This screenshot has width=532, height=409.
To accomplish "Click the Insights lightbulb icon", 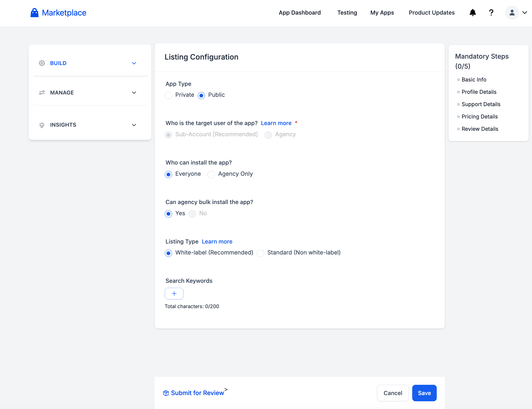I will tap(42, 125).
